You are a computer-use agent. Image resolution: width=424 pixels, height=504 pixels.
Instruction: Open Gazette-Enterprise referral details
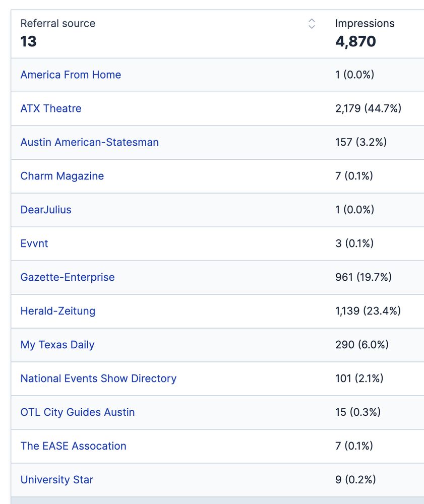click(x=68, y=278)
